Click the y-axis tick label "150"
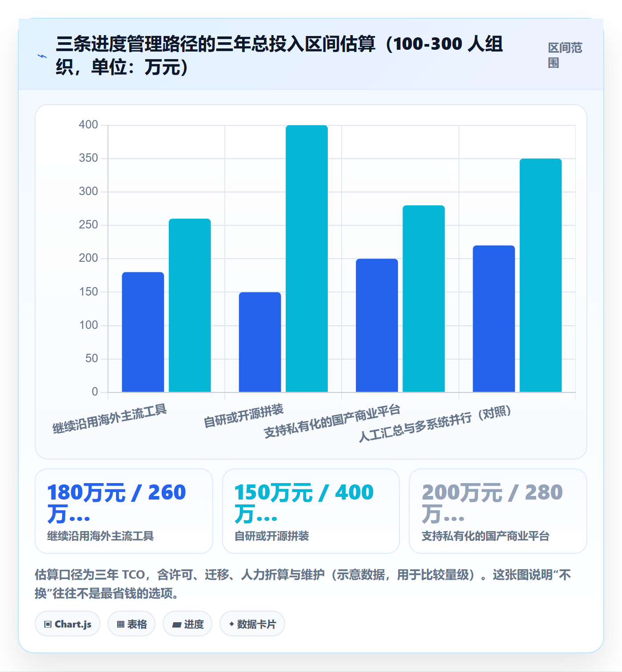 pos(88,292)
